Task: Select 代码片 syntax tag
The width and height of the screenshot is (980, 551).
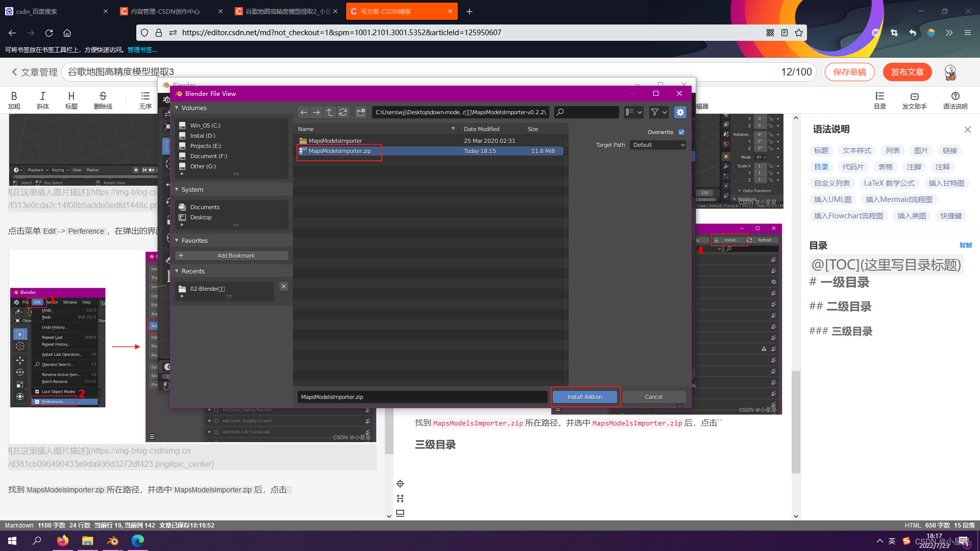Action: pos(853,167)
